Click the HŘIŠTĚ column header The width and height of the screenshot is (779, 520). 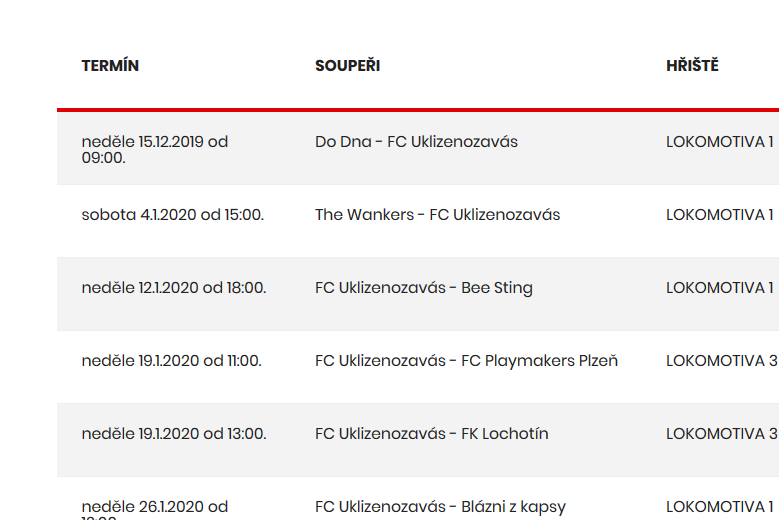[x=692, y=65]
